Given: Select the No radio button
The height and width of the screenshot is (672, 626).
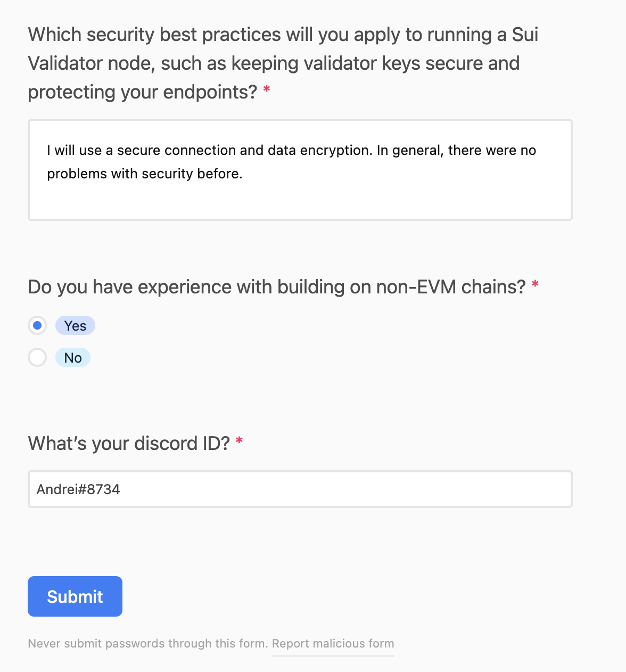Looking at the screenshot, I should tap(37, 357).
